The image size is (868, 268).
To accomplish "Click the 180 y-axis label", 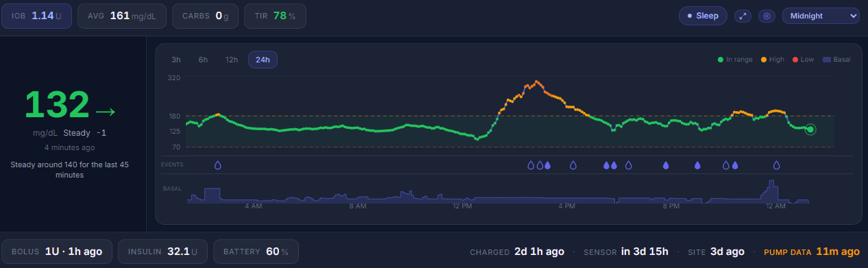I will [x=174, y=116].
